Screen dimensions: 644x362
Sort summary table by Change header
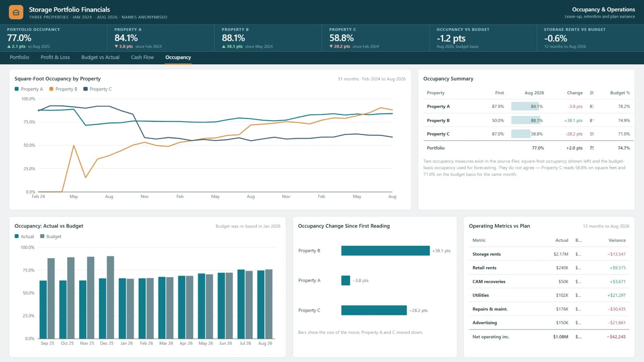click(575, 93)
